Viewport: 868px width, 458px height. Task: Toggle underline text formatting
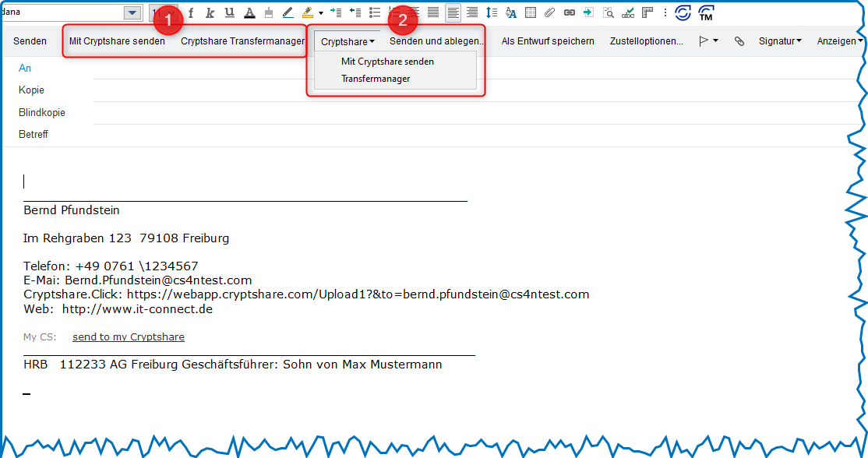[x=229, y=12]
